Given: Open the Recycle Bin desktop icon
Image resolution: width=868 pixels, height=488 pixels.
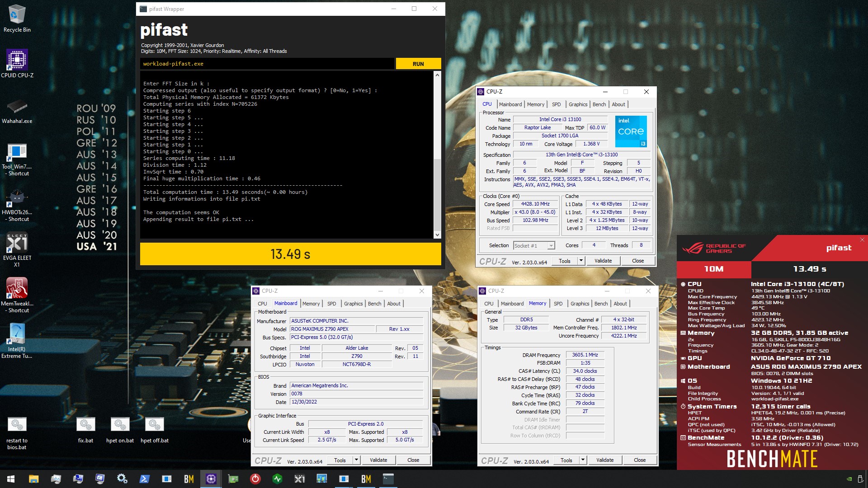Looking at the screenshot, I should click(x=17, y=19).
